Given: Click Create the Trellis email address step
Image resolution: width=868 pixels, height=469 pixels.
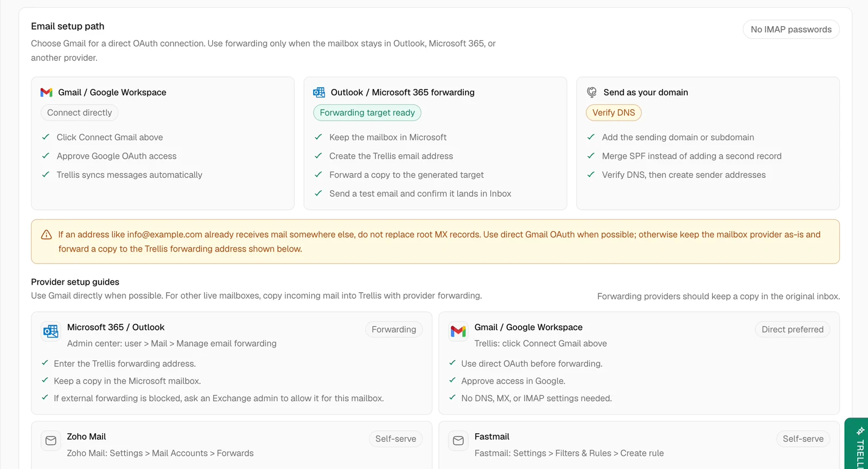Looking at the screenshot, I should pos(391,156).
